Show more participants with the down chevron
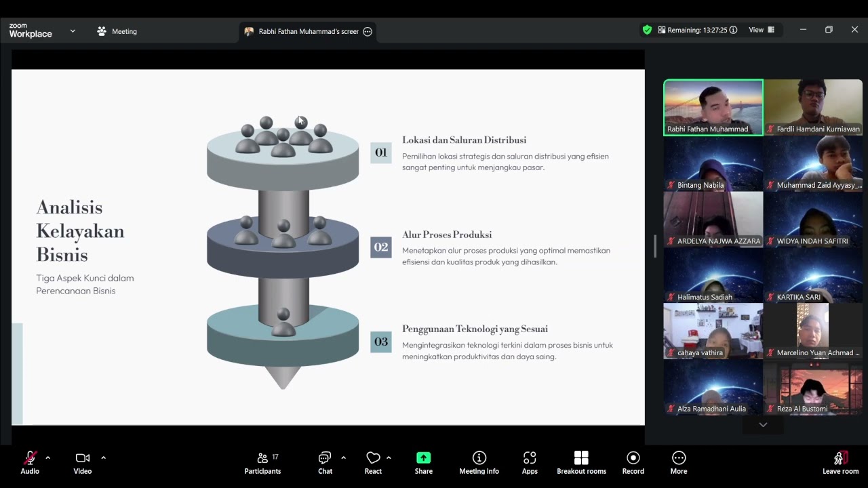The image size is (868, 488). point(763,425)
